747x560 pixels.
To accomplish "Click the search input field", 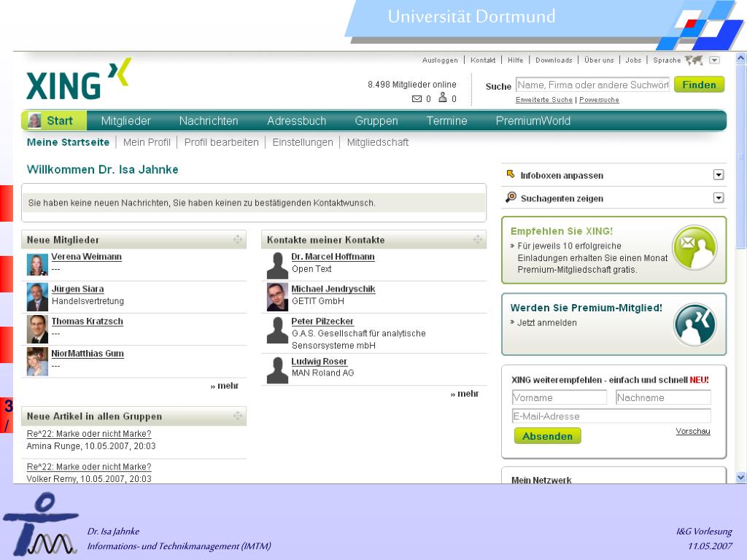I will 592,85.
